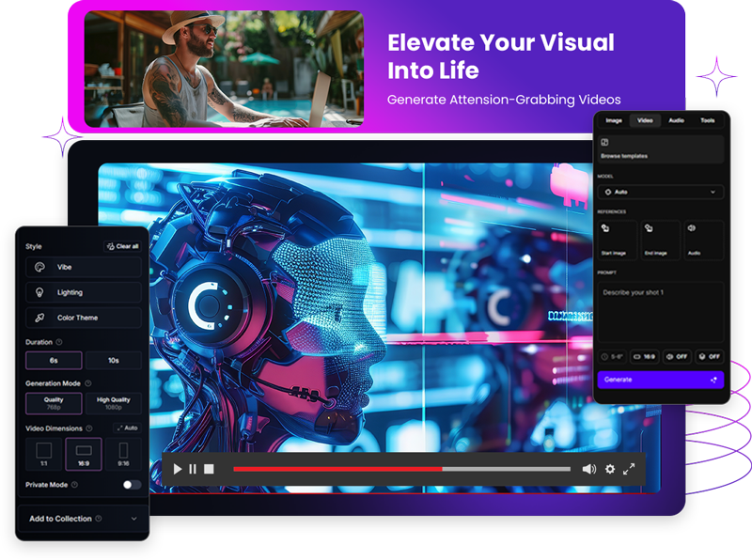Toggle the Private Mode switch
The height and width of the screenshot is (560, 752).
[132, 485]
